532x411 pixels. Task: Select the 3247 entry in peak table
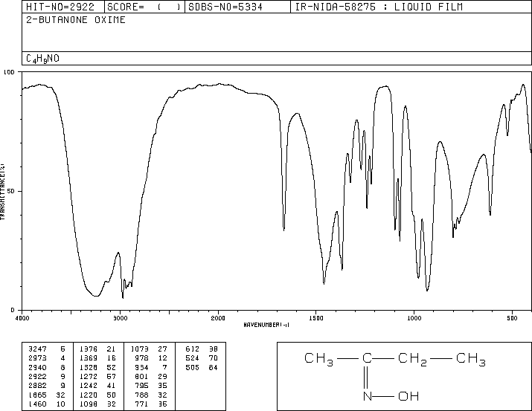coord(47,349)
